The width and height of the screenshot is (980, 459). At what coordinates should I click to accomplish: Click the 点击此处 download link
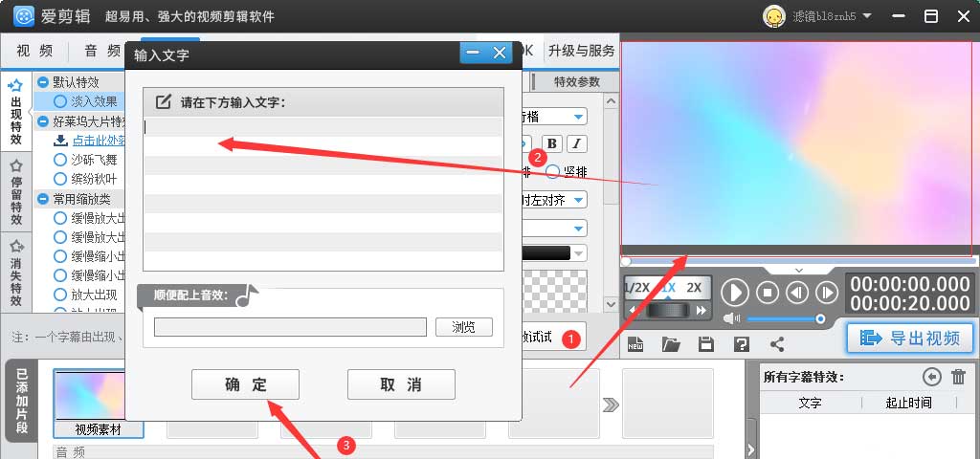click(99, 141)
